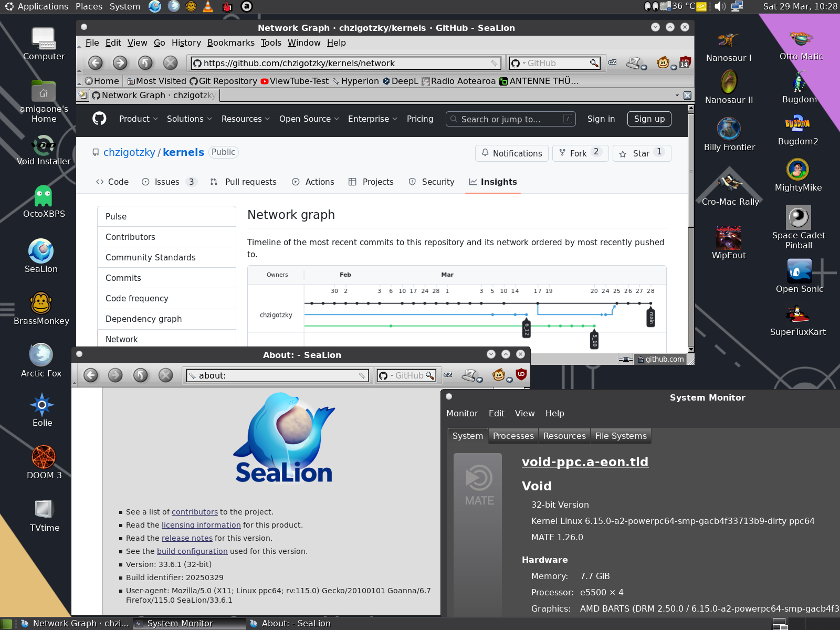The image size is (840, 630).
Task: Expand the Open Source dropdown on GitHub
Action: [309, 119]
